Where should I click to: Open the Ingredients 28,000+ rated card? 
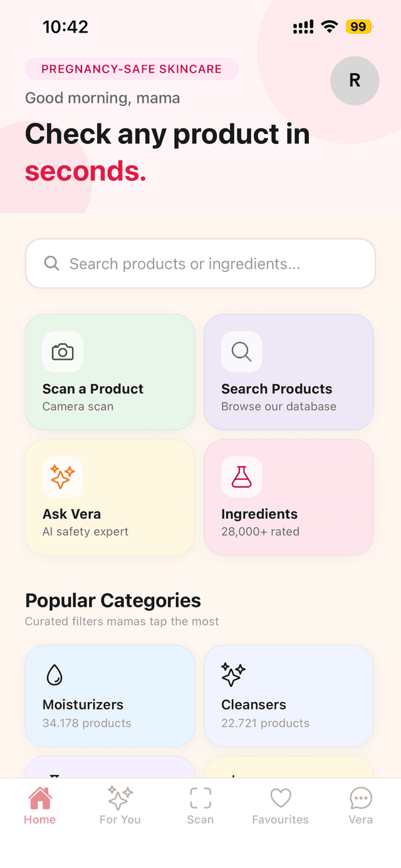[x=288, y=497]
